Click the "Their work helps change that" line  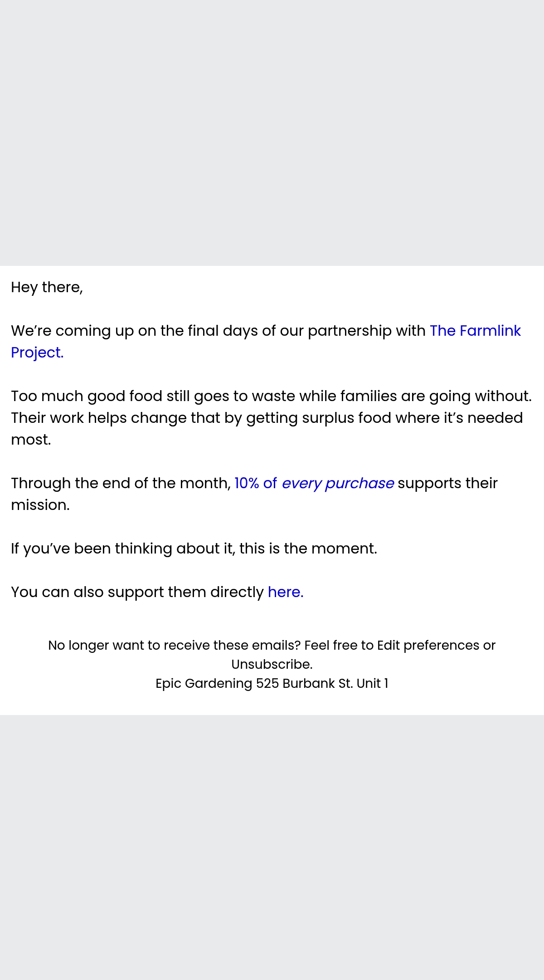tap(267, 418)
